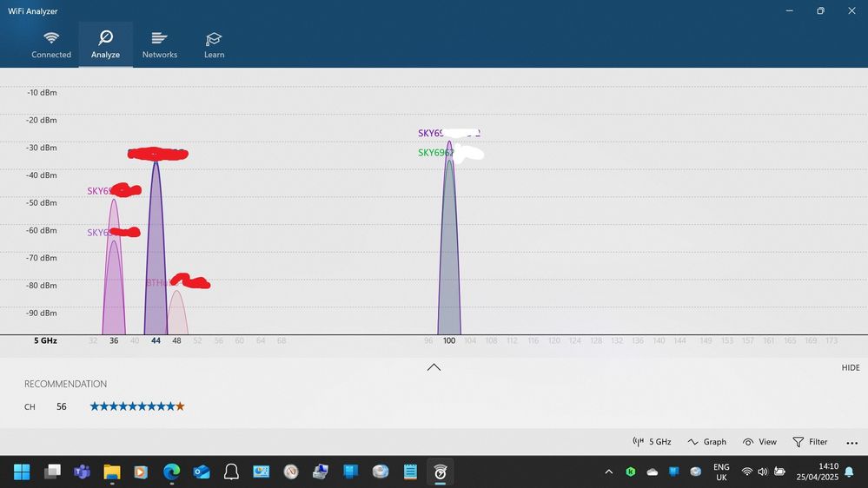
Task: Open the volume speaker tray icon
Action: pyautogui.click(x=763, y=472)
